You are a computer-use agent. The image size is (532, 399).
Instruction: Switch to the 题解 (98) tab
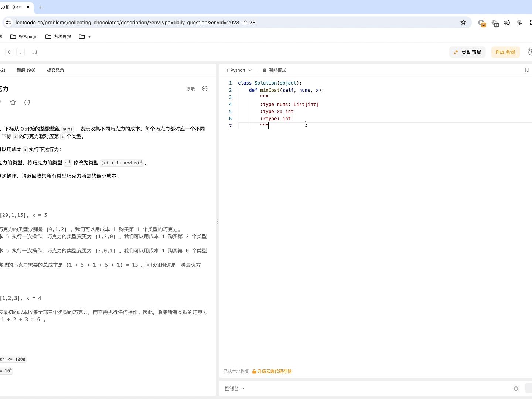(26, 70)
